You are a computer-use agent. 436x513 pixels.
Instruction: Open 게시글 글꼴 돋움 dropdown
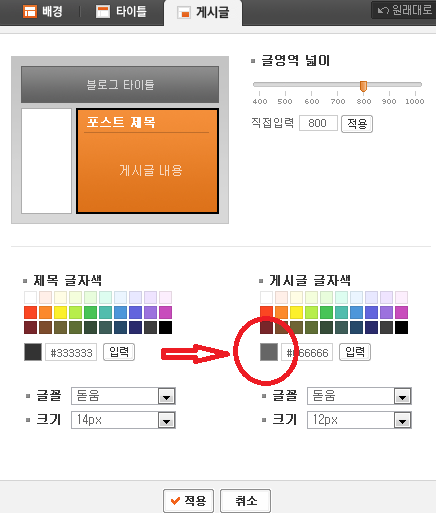click(359, 396)
